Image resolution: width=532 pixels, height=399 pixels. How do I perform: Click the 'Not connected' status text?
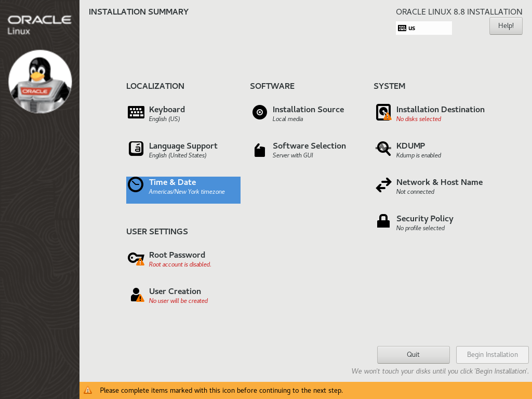point(415,192)
